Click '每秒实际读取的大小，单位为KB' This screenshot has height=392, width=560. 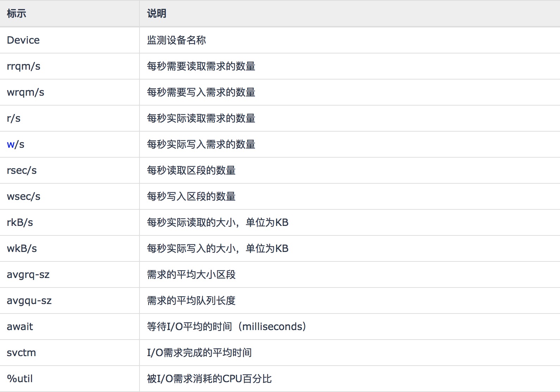point(218,222)
